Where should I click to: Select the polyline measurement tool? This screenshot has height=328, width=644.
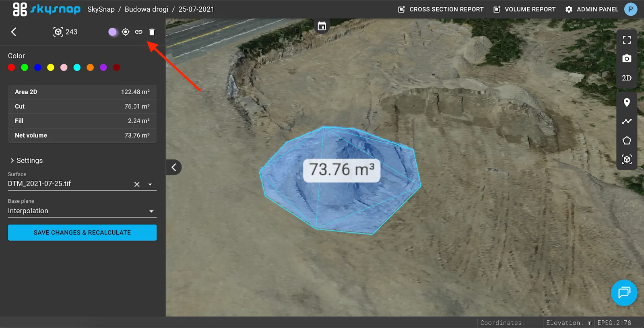pyautogui.click(x=627, y=121)
